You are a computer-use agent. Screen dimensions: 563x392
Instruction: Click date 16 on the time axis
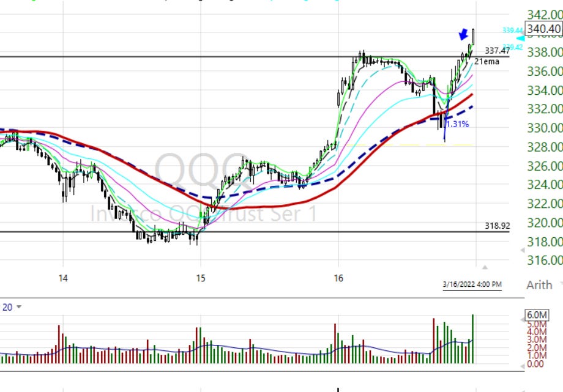tap(338, 278)
